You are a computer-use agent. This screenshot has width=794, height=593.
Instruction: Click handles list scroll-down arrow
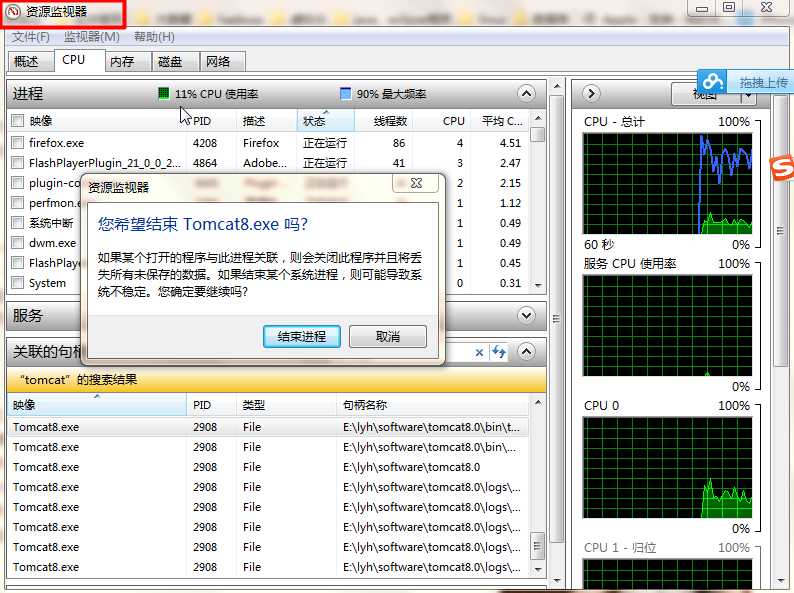[538, 569]
